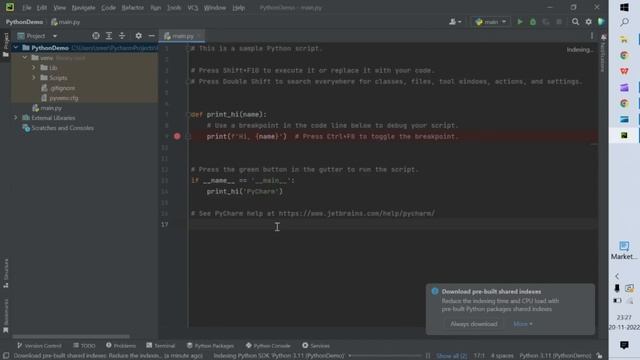Open Python Packages tool window
Viewport: 640px width, 360px height.
click(210, 346)
